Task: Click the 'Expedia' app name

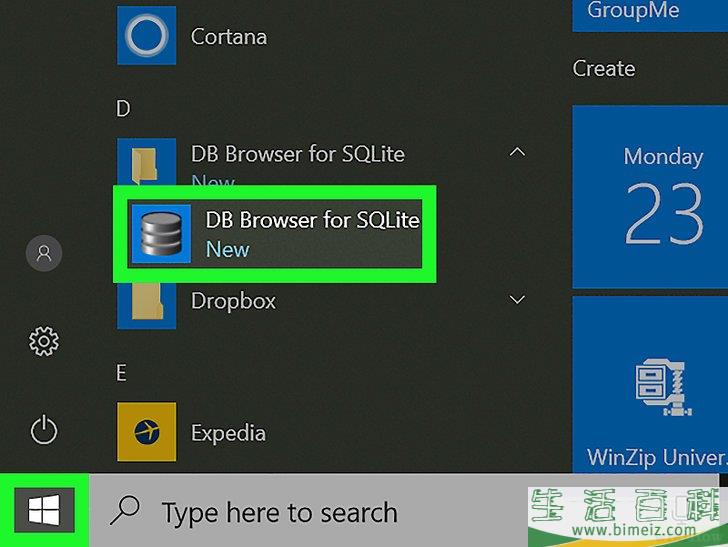Action: tap(228, 433)
